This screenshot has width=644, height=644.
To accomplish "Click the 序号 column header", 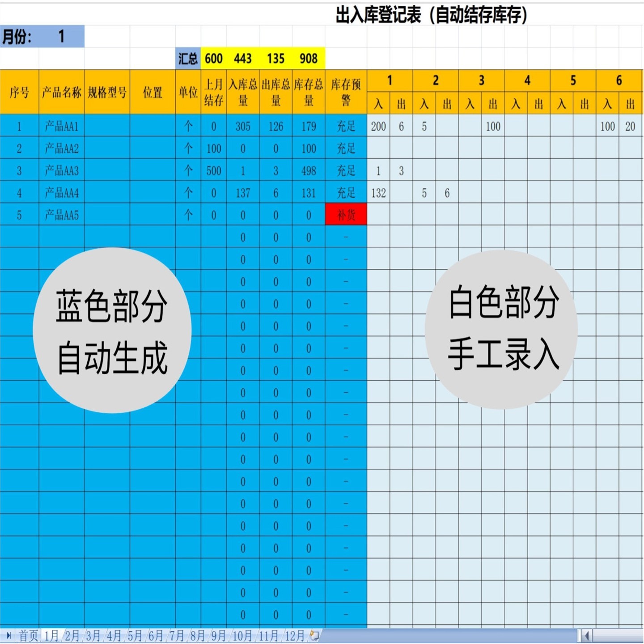I will click(20, 92).
